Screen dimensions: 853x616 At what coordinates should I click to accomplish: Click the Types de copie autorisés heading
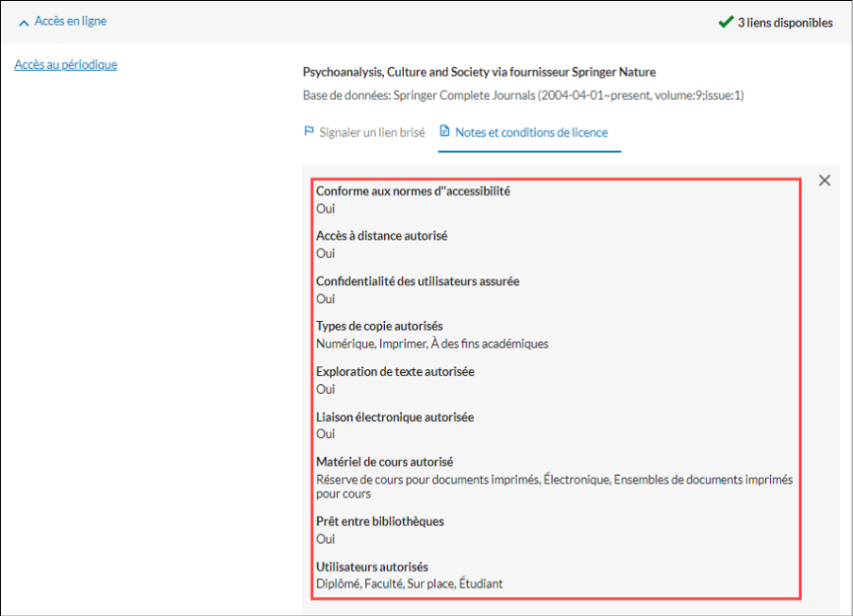(x=379, y=326)
